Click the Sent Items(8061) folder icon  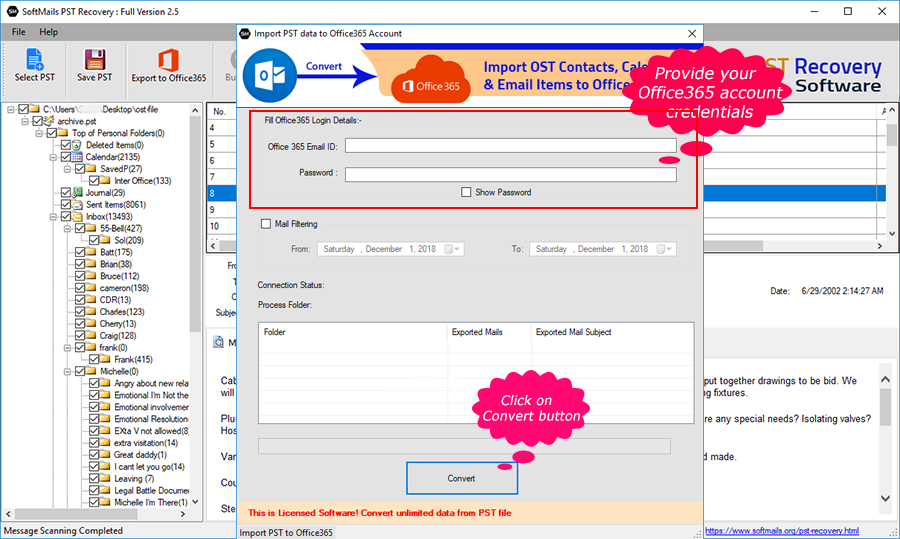pos(77,205)
